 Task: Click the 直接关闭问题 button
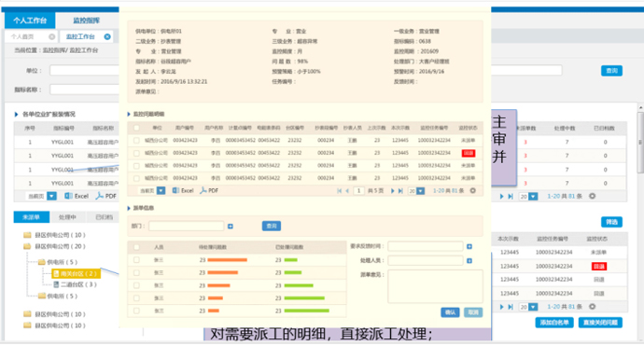point(600,323)
